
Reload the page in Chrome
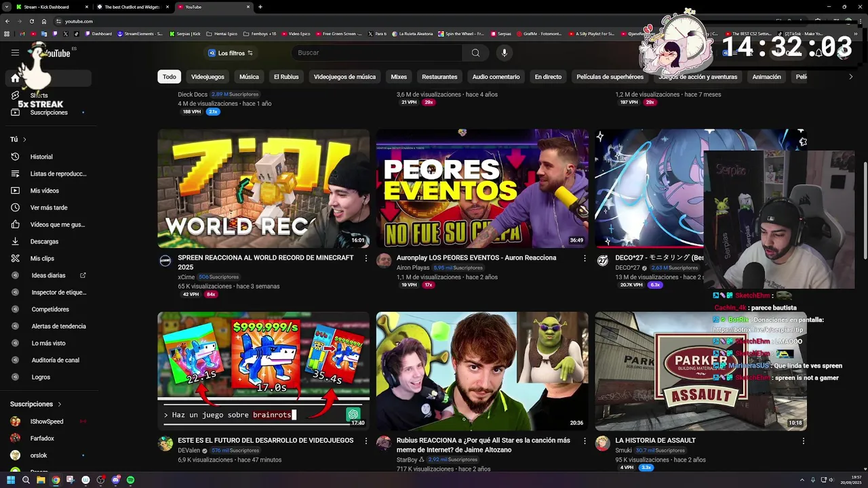[32, 21]
